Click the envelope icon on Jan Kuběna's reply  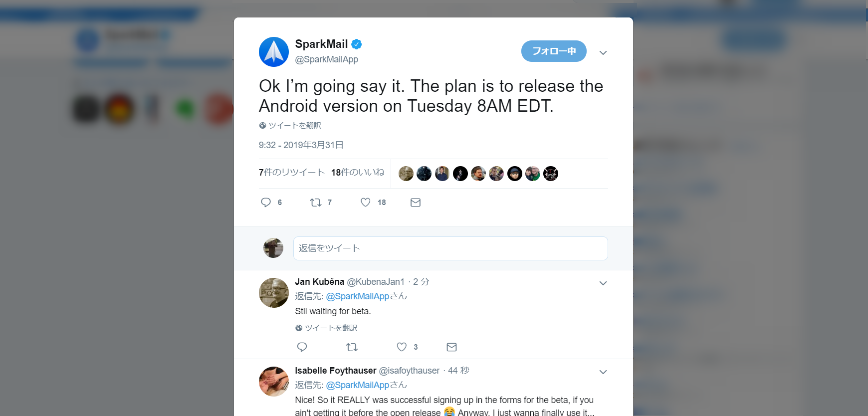451,347
